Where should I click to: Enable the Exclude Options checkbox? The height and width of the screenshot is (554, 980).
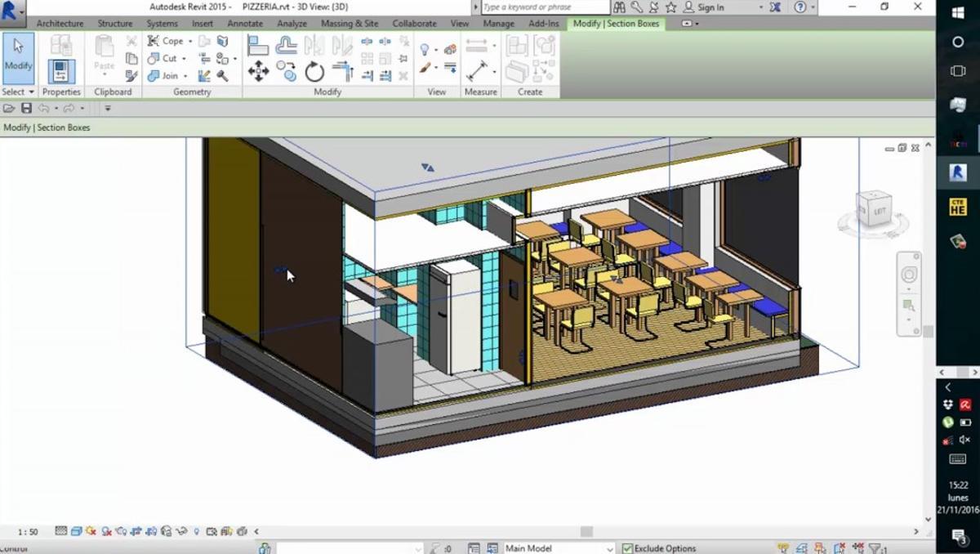627,547
